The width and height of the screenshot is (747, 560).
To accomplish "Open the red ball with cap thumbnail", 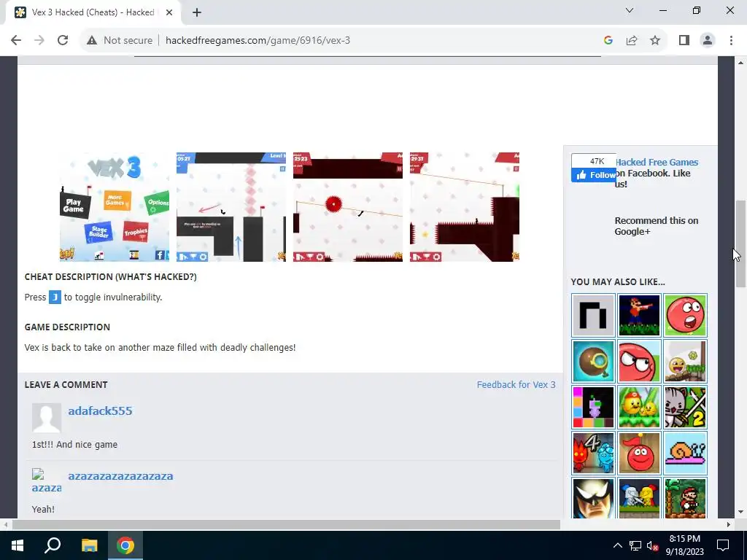I will (639, 454).
